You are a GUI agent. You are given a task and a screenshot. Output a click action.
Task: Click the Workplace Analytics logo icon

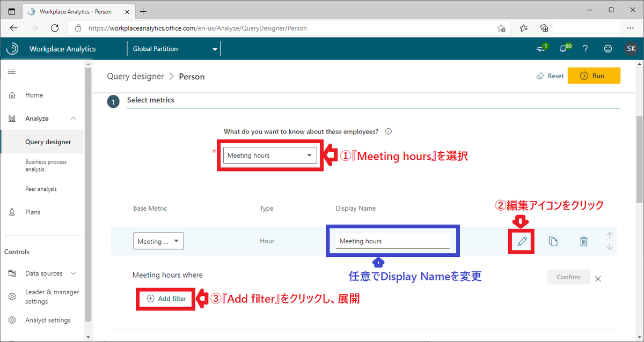click(12, 49)
